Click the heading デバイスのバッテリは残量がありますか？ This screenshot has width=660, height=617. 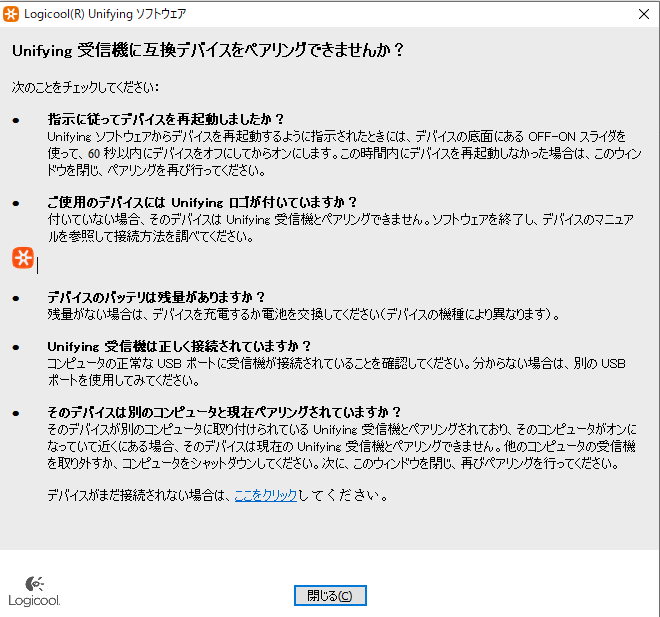[156, 297]
